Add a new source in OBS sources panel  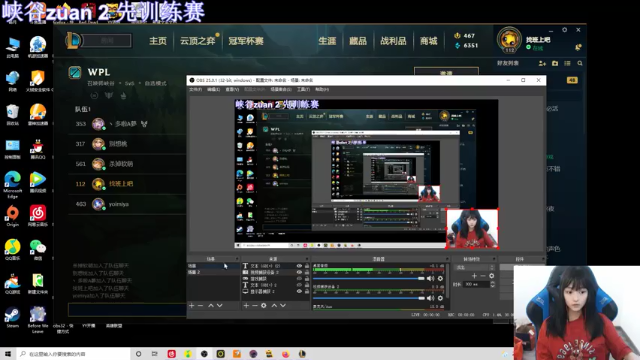246,305
